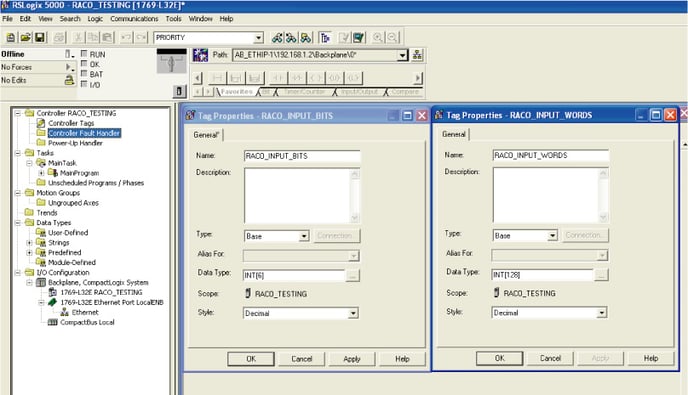Click the Open project folder icon
The height and width of the screenshot is (395, 688).
(25, 37)
